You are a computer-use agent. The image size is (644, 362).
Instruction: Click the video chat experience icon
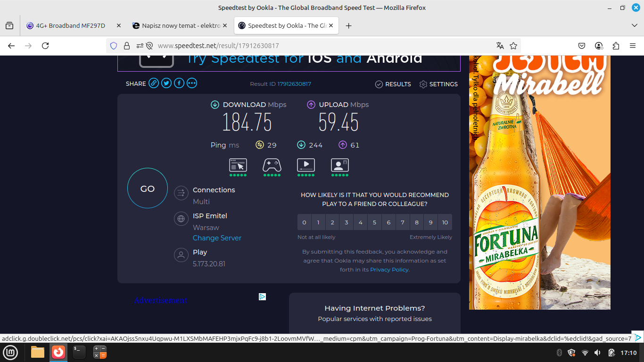pos(340,165)
